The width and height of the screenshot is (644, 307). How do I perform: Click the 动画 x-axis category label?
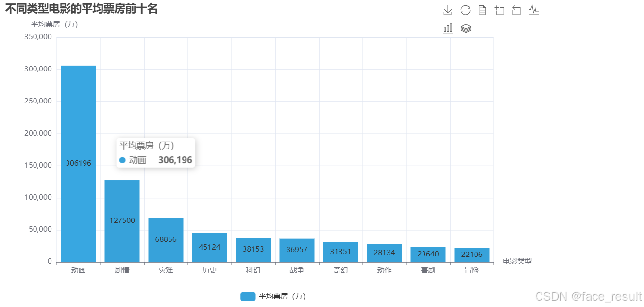78,270
